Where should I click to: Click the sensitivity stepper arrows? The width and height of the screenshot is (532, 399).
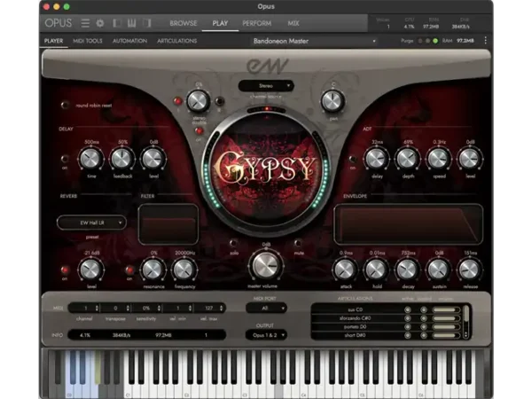click(x=159, y=308)
